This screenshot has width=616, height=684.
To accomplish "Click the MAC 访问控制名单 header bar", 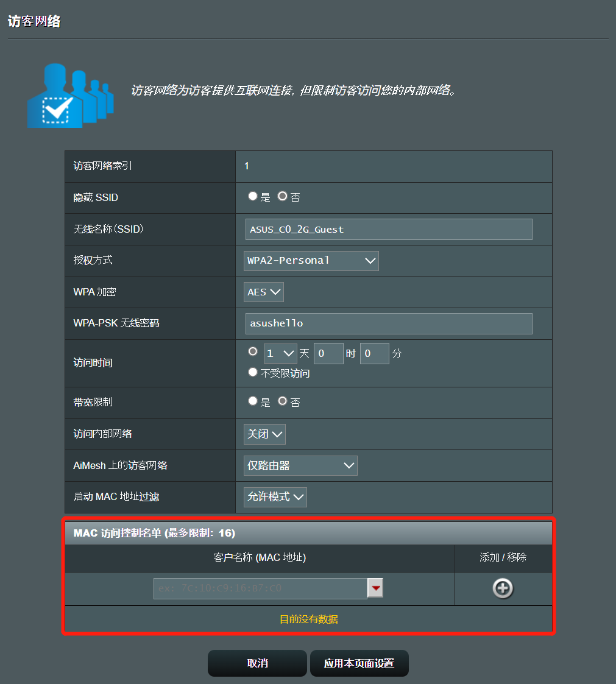I will point(308,533).
